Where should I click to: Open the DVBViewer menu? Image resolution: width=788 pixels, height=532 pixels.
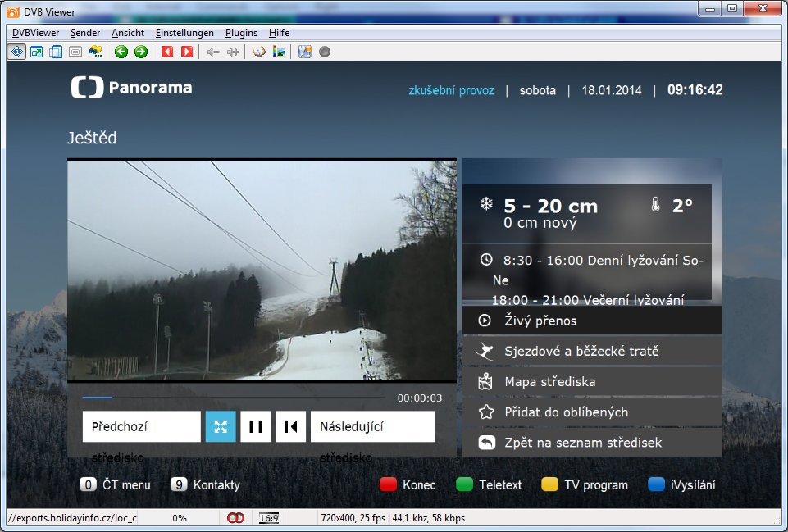pyautogui.click(x=36, y=33)
